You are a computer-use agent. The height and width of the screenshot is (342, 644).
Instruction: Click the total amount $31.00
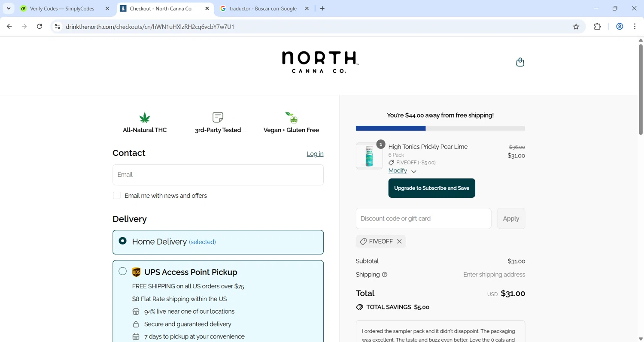[513, 294]
